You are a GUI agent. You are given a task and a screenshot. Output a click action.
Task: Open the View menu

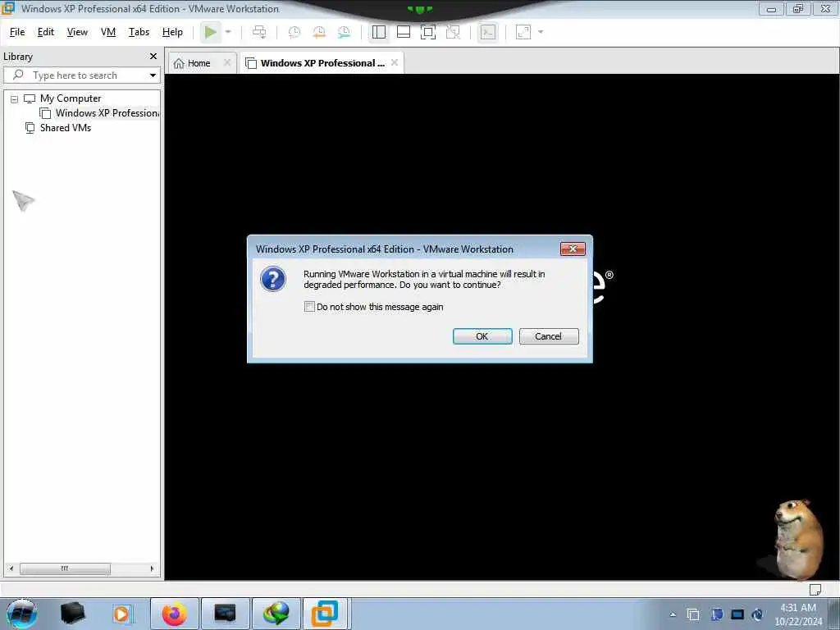77,32
